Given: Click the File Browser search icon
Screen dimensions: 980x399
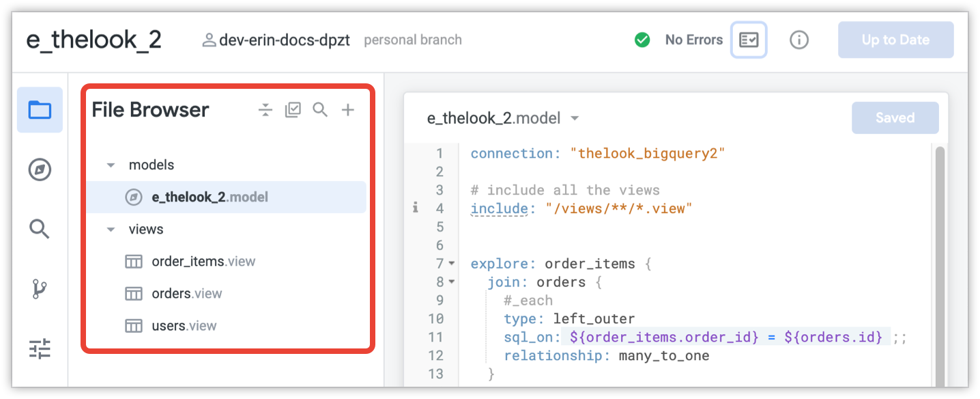Looking at the screenshot, I should click(320, 110).
